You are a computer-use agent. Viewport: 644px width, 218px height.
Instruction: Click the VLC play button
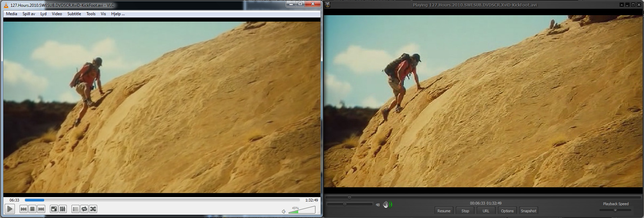tap(10, 209)
